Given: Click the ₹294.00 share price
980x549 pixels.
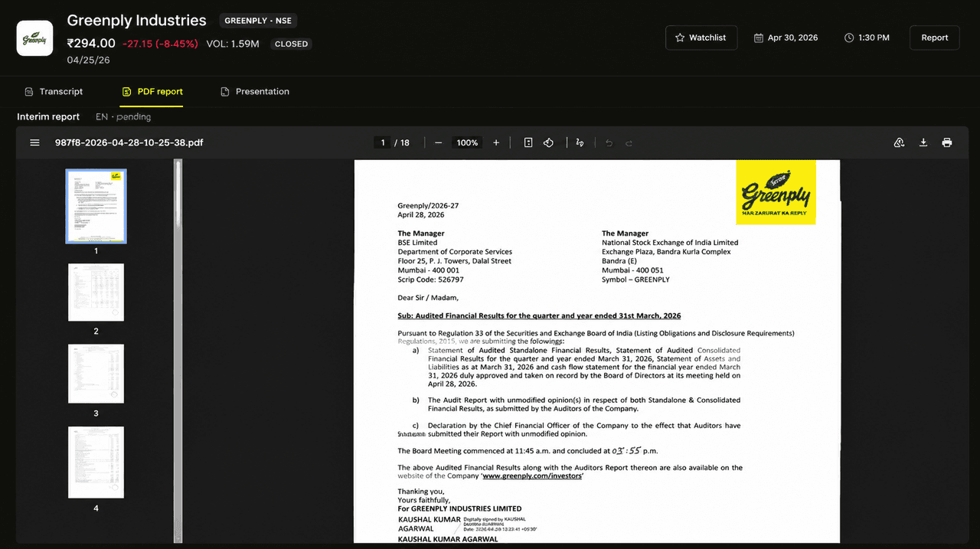Looking at the screenshot, I should 91,44.
